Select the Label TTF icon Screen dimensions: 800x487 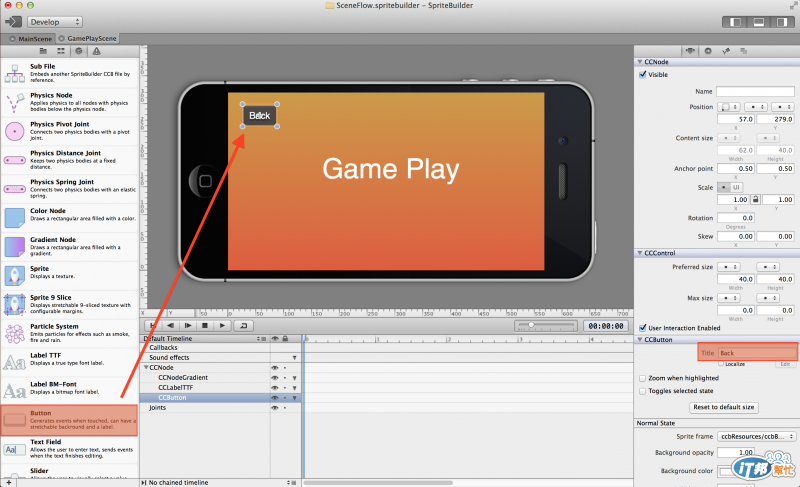(14, 363)
